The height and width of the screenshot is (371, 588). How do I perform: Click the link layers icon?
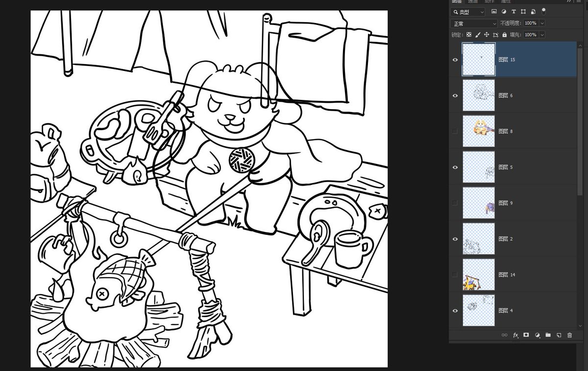point(505,335)
